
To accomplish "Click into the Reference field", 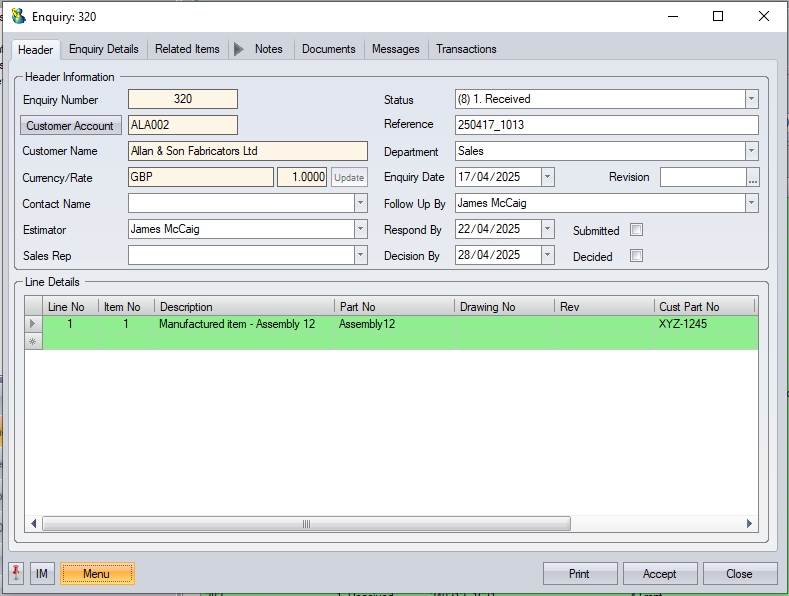I will point(605,125).
